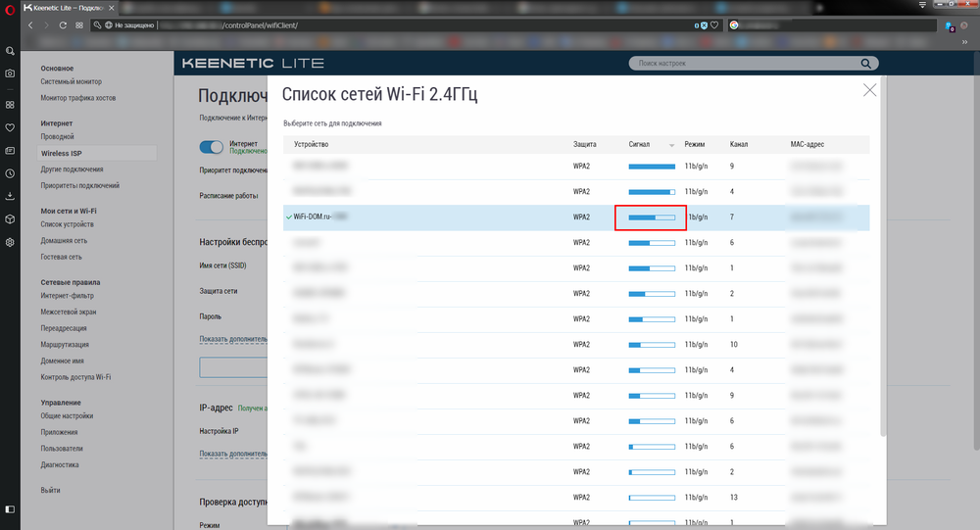Sort by the MAC-адрес column header
980x530 pixels.
tap(807, 144)
